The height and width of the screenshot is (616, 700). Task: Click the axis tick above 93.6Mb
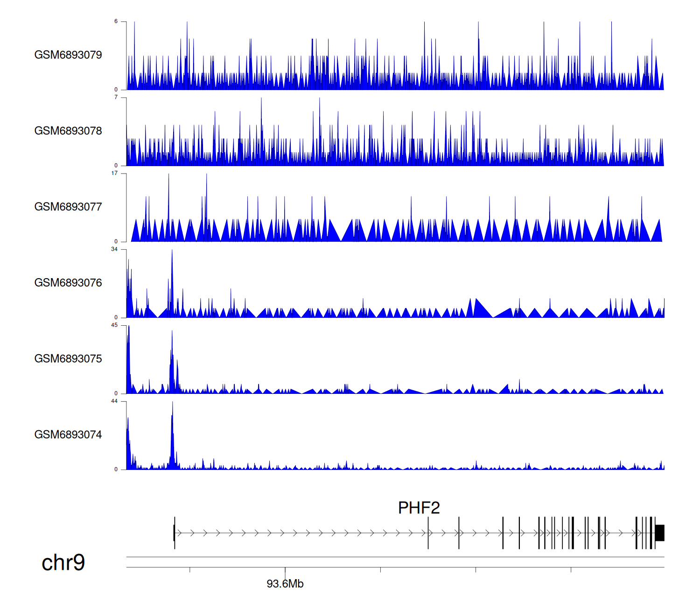pos(285,570)
